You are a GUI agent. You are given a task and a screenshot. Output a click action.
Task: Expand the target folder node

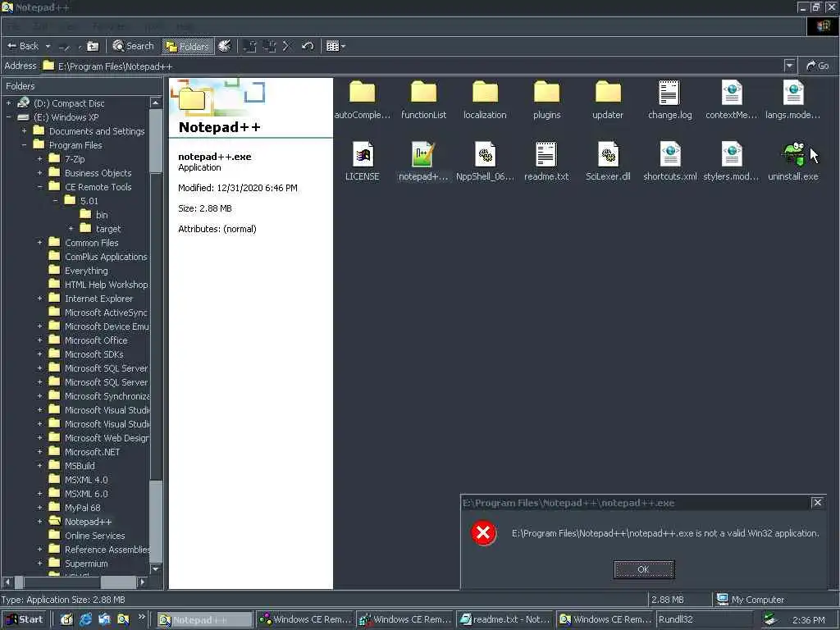point(71,228)
